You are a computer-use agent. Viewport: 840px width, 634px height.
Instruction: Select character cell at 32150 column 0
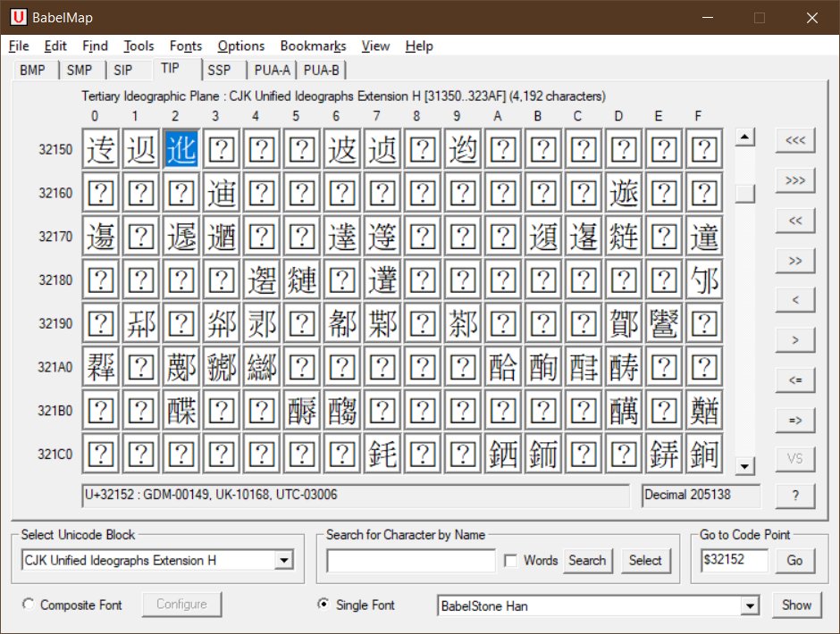click(101, 149)
